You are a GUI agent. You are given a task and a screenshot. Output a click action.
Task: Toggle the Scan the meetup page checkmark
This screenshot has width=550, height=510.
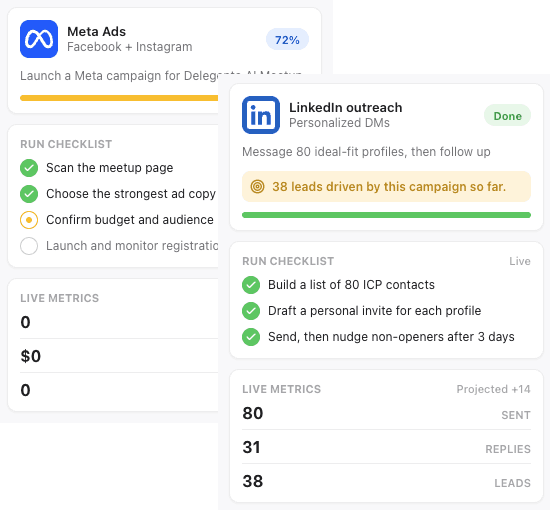coord(29,168)
